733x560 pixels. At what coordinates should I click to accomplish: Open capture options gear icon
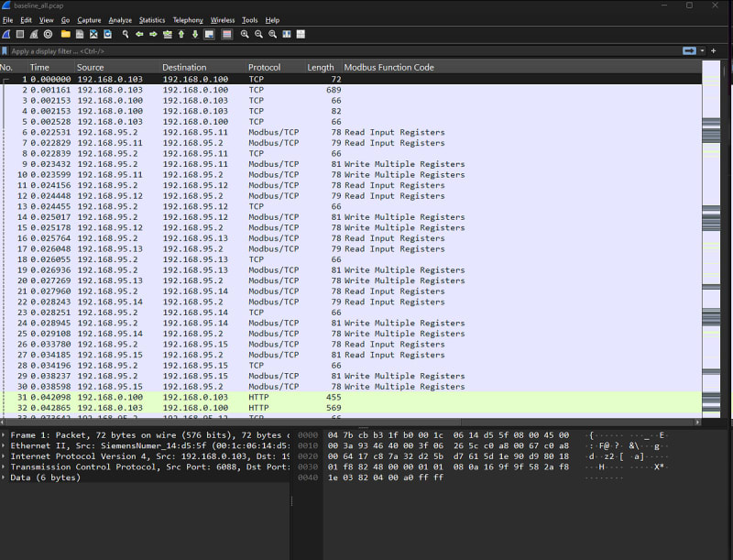pyautogui.click(x=48, y=34)
